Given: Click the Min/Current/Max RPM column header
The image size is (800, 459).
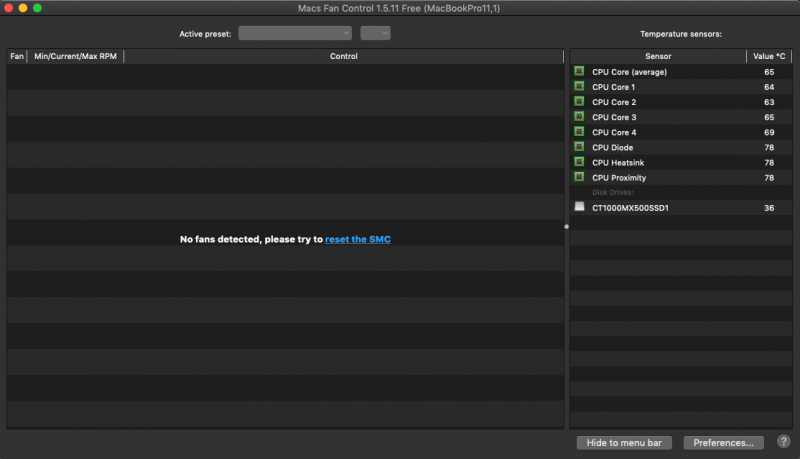Looking at the screenshot, I should tap(76, 56).
